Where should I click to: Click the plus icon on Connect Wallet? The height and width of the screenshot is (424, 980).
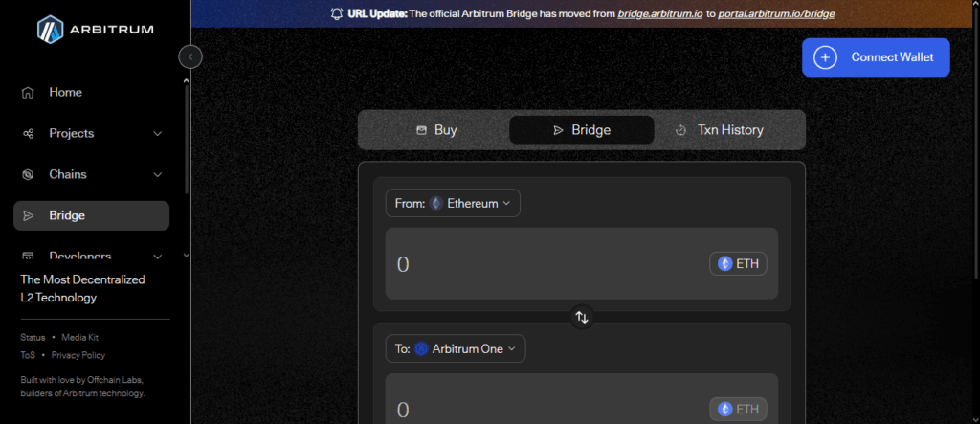825,57
